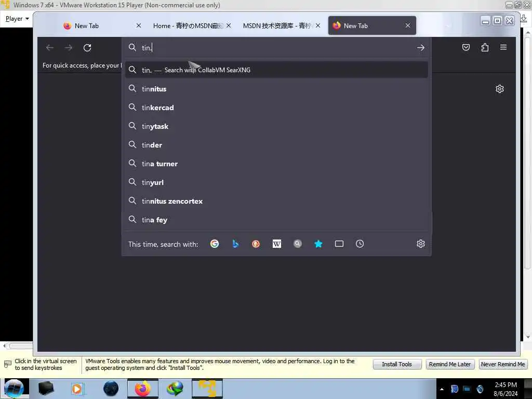Close the MSDN 技术资源库 tab

pos(318,25)
